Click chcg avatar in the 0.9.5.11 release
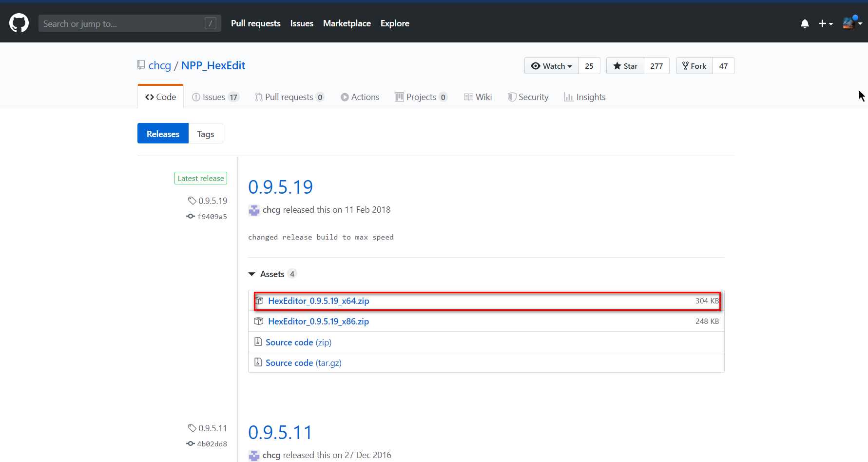 [254, 456]
